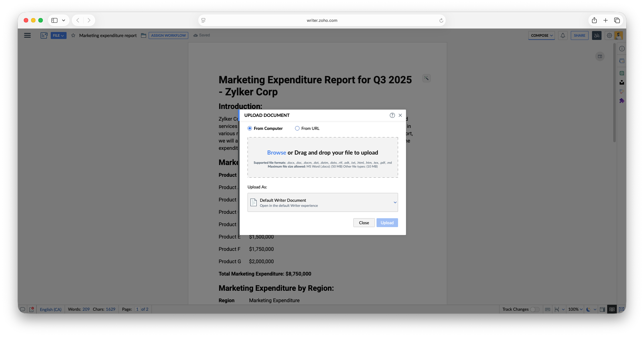Open the FILE menu
The height and width of the screenshot is (337, 644).
[x=58, y=35]
